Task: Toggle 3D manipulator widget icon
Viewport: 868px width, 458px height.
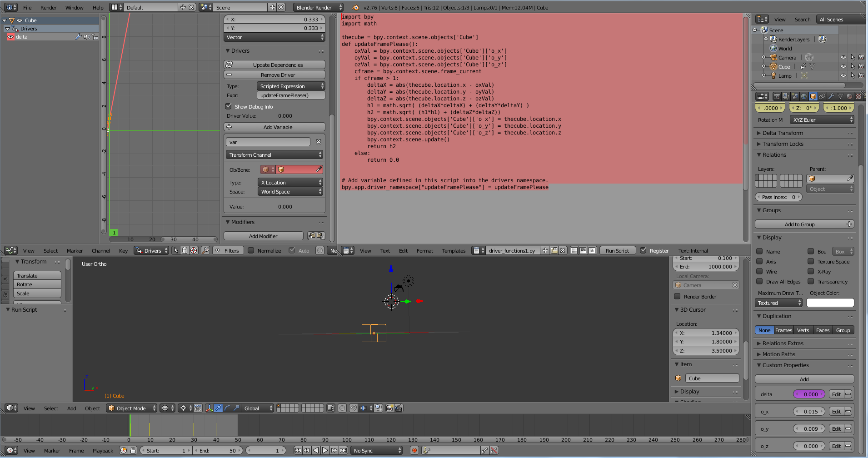Action: 210,408
